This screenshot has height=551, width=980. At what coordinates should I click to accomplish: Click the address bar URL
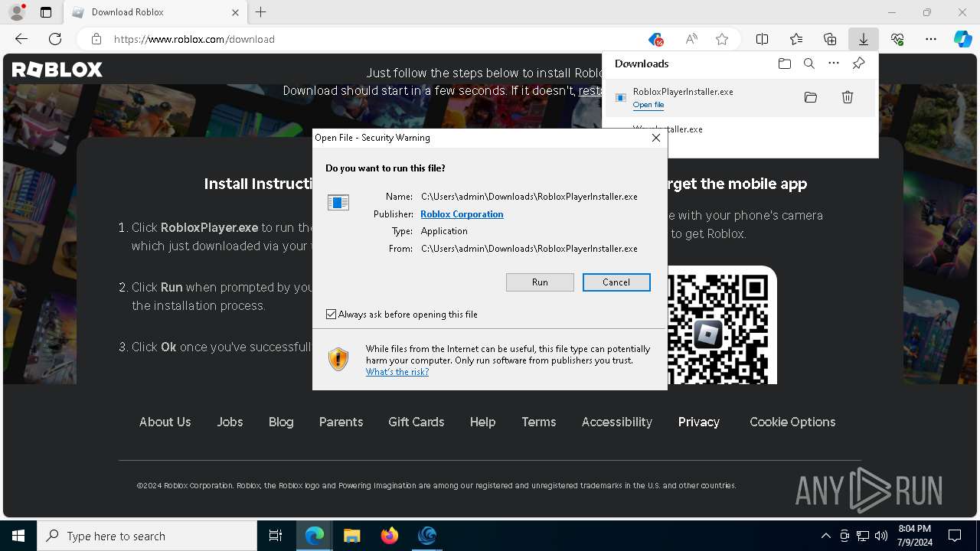point(194,39)
